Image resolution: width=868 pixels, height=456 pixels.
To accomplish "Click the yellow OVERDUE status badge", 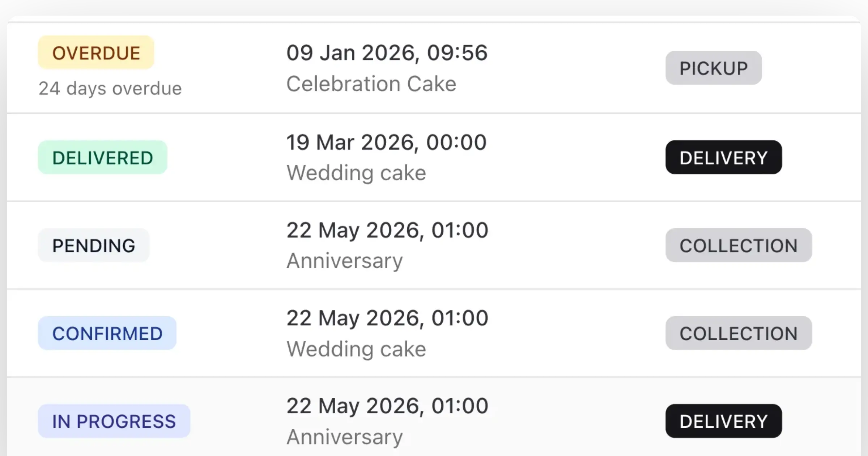I will [96, 53].
